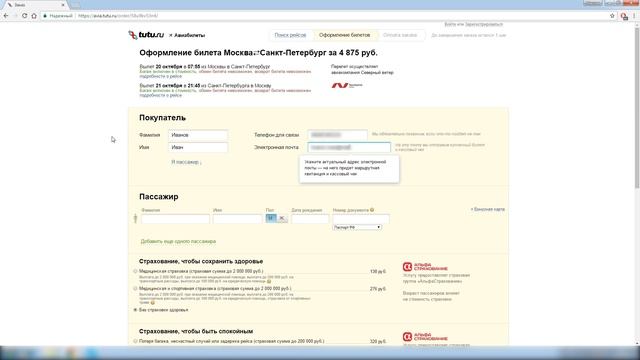
Task: Select male gender button М
Action: point(271,218)
